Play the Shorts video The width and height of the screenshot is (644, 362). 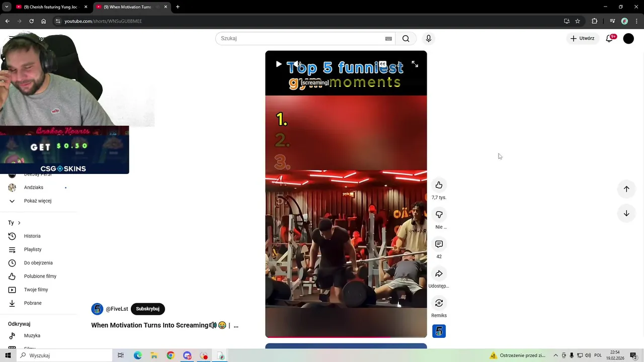279,64
